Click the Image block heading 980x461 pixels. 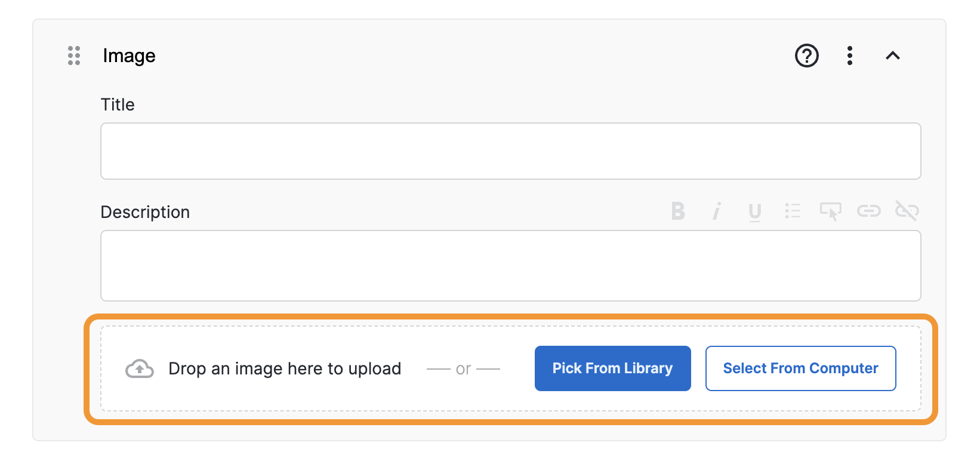tap(129, 56)
